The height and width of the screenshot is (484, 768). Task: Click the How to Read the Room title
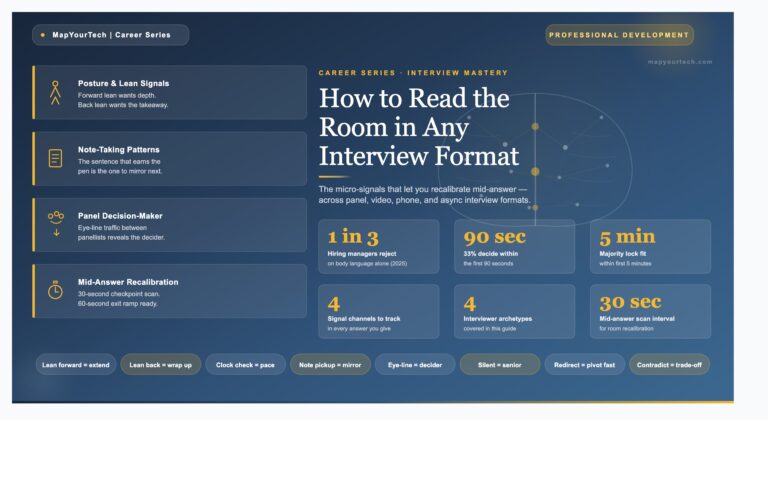tap(419, 127)
